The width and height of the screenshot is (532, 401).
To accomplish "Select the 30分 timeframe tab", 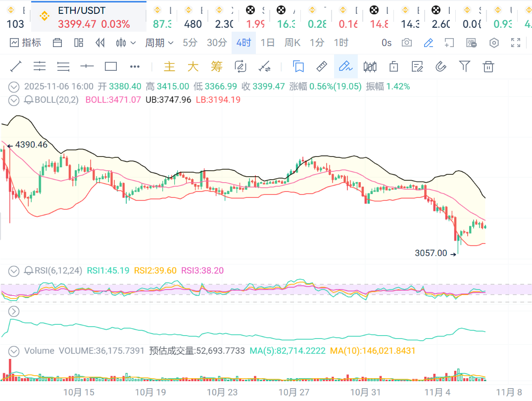I will point(217,43).
